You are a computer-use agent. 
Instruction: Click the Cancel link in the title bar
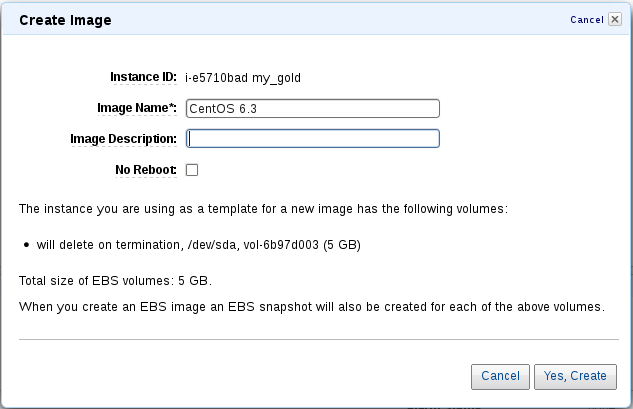coord(586,19)
